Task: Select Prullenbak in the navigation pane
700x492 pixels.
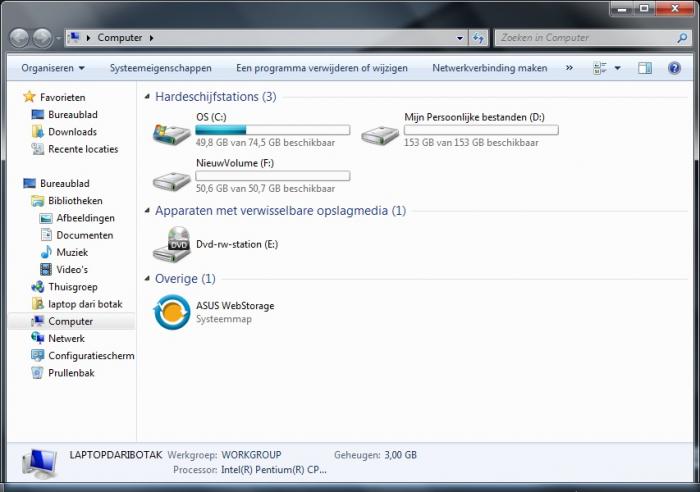Action: tap(71, 373)
